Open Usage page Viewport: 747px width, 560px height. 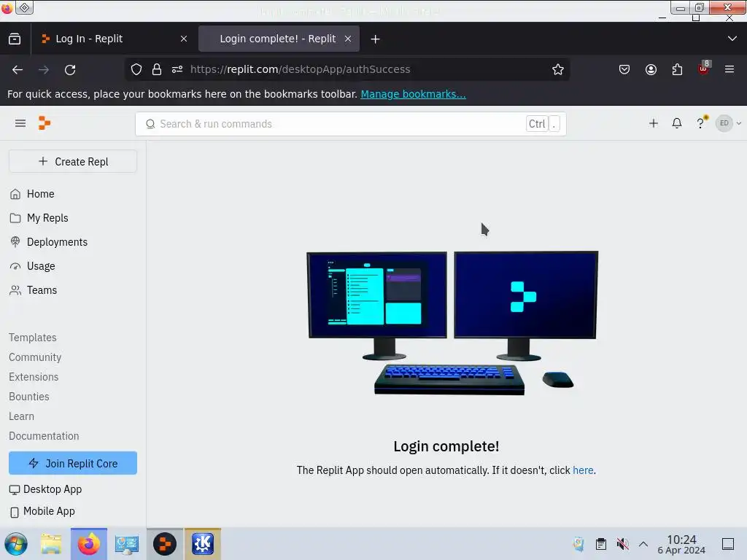pos(32,266)
